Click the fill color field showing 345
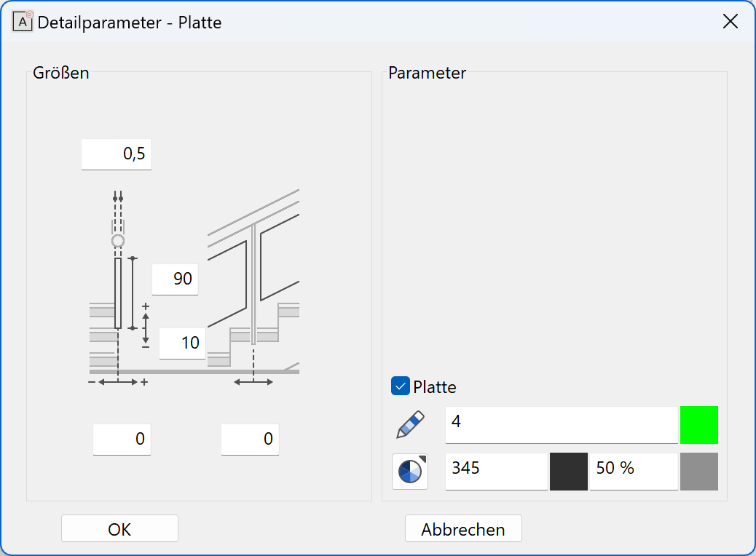The height and width of the screenshot is (556, 756). (x=497, y=471)
